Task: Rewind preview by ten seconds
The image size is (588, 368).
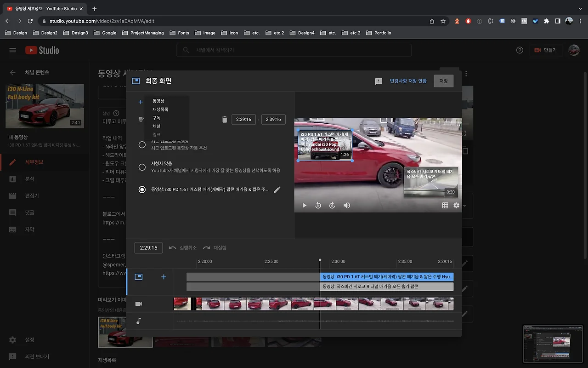Action: click(318, 206)
